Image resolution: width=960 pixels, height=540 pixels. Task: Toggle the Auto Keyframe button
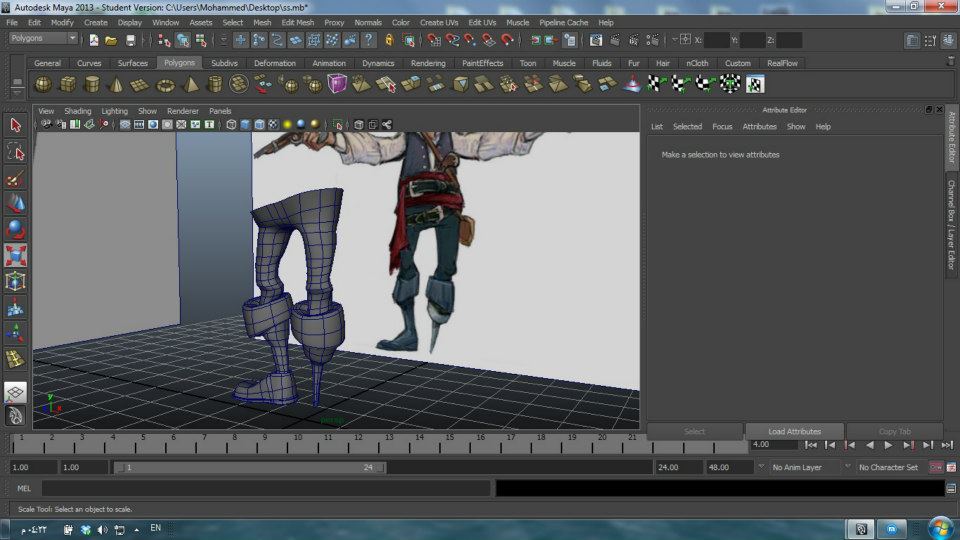point(936,467)
